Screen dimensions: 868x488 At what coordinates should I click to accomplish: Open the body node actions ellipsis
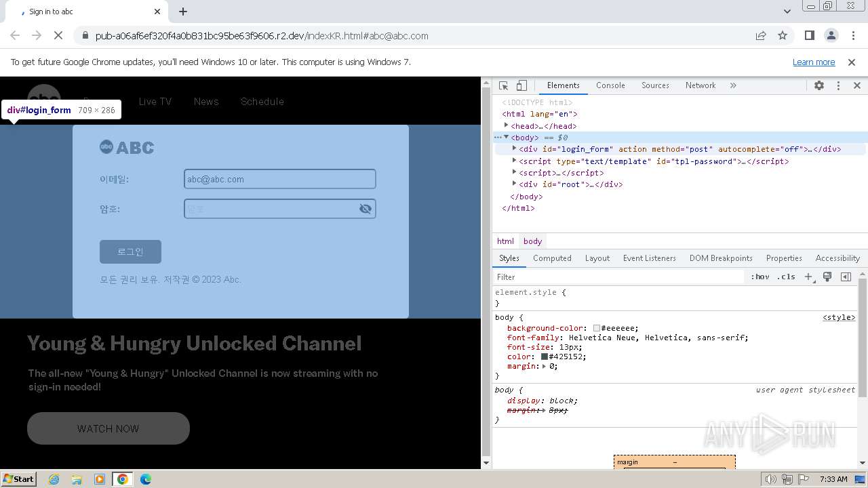click(x=498, y=137)
